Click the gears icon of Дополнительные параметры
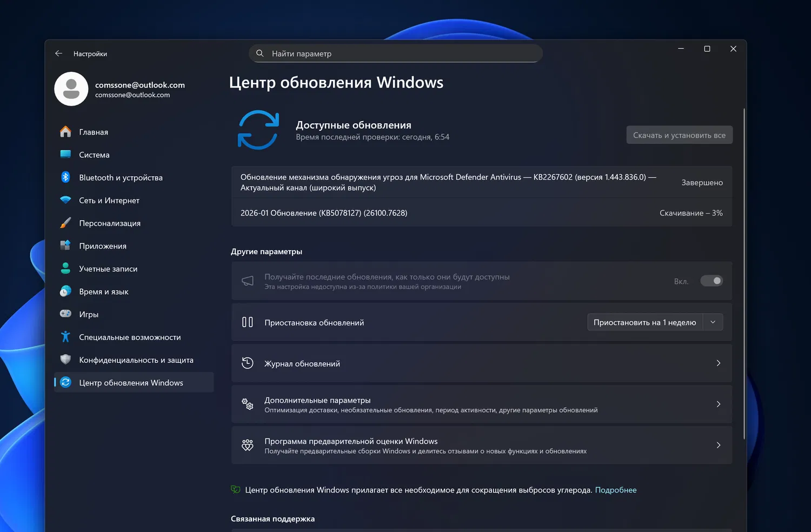The height and width of the screenshot is (532, 811). pos(248,404)
